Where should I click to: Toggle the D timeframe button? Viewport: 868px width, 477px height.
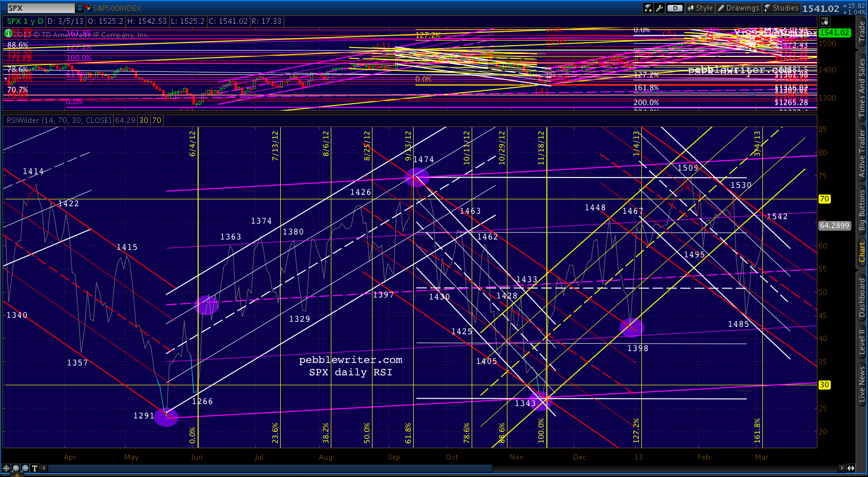tap(675, 8)
